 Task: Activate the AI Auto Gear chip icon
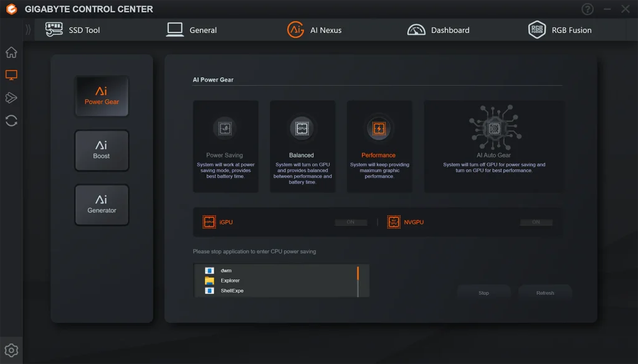coord(494,128)
